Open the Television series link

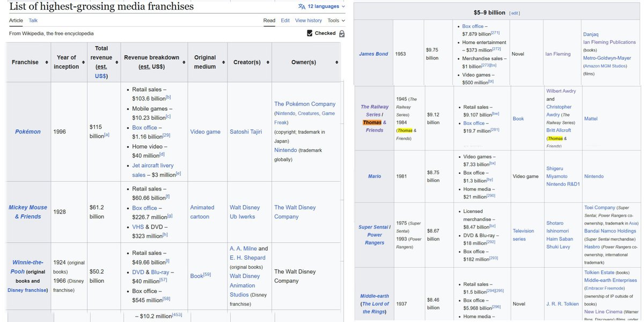click(523, 235)
